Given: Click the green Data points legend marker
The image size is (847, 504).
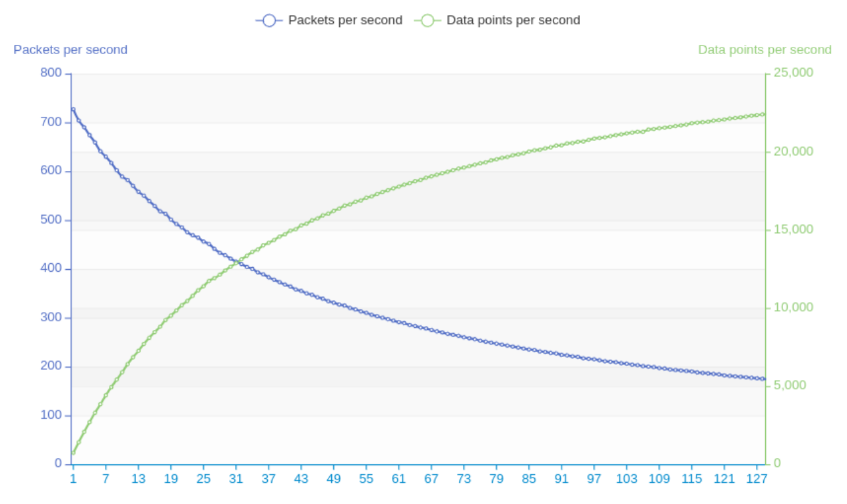Looking at the screenshot, I should 427,20.
